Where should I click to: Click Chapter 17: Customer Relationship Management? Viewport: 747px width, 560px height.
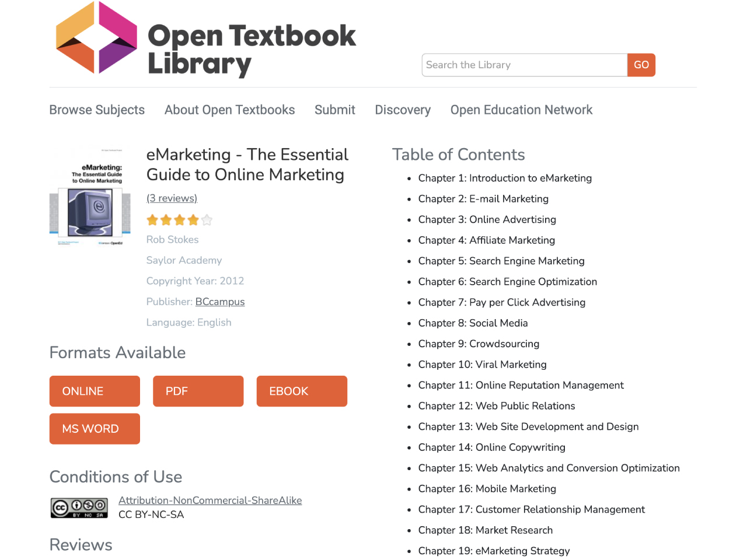532,509
